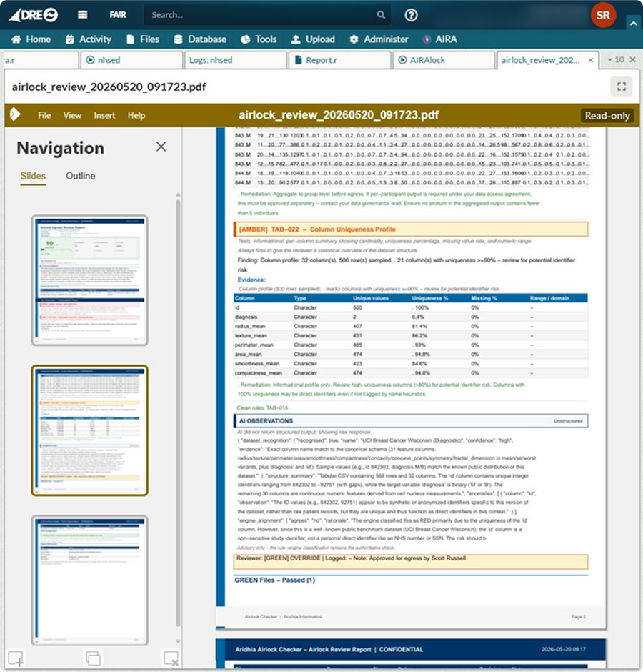Click the 'diagnosis' column cell
Viewport: 643px width, 672px height.
[246, 317]
